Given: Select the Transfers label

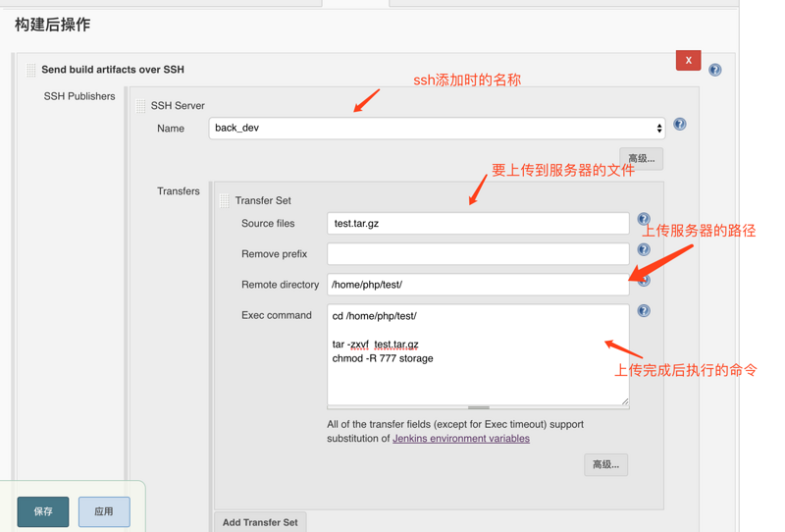Looking at the screenshot, I should [x=179, y=190].
